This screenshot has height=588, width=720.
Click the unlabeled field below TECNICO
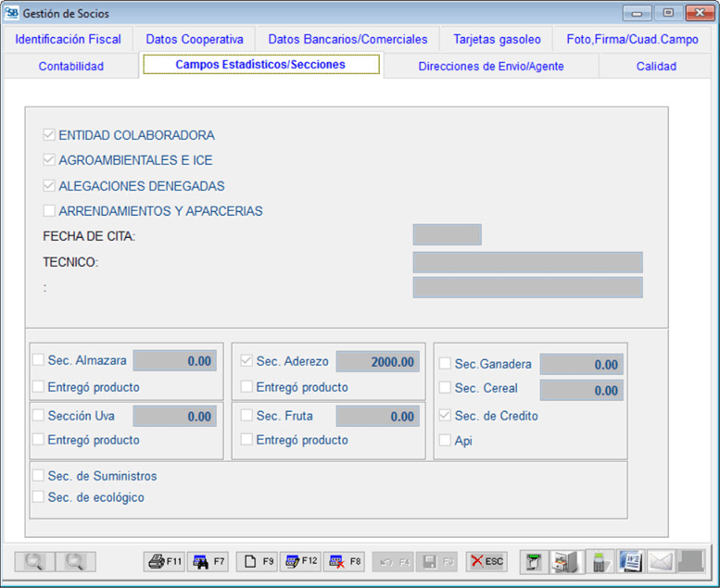[x=527, y=287]
